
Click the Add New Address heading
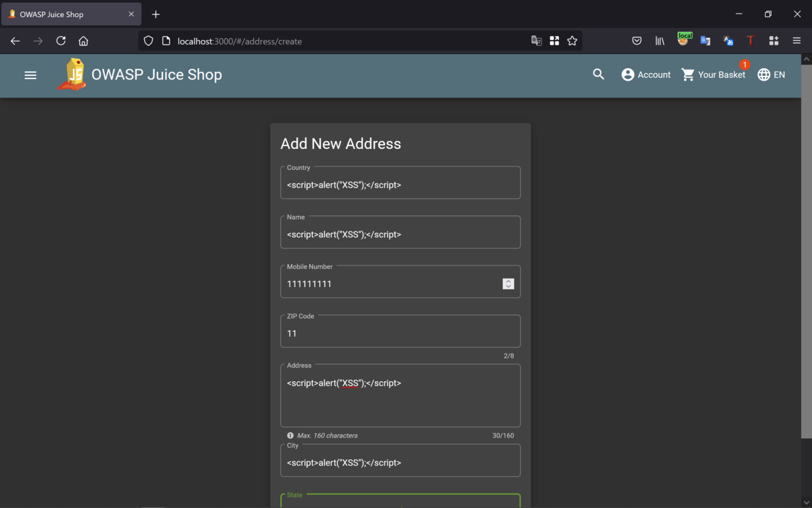[340, 144]
